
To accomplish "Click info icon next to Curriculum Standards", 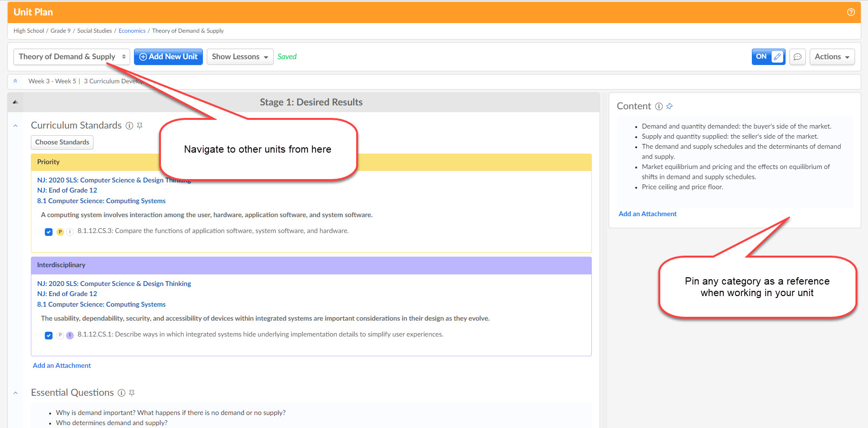I will click(129, 126).
